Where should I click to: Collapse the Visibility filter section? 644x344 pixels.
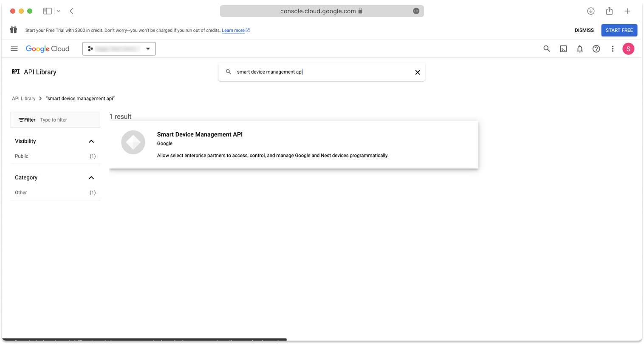click(91, 141)
